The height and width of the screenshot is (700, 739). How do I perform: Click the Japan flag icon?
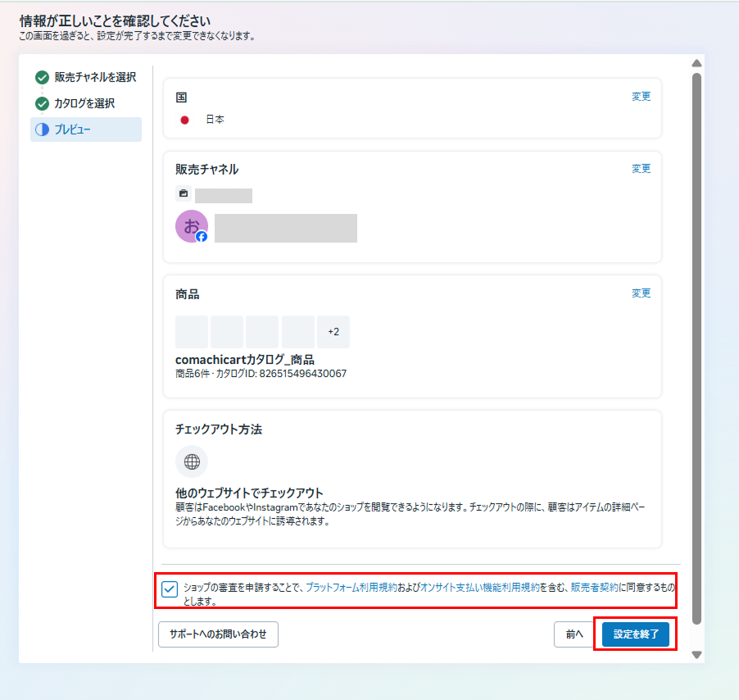184,120
